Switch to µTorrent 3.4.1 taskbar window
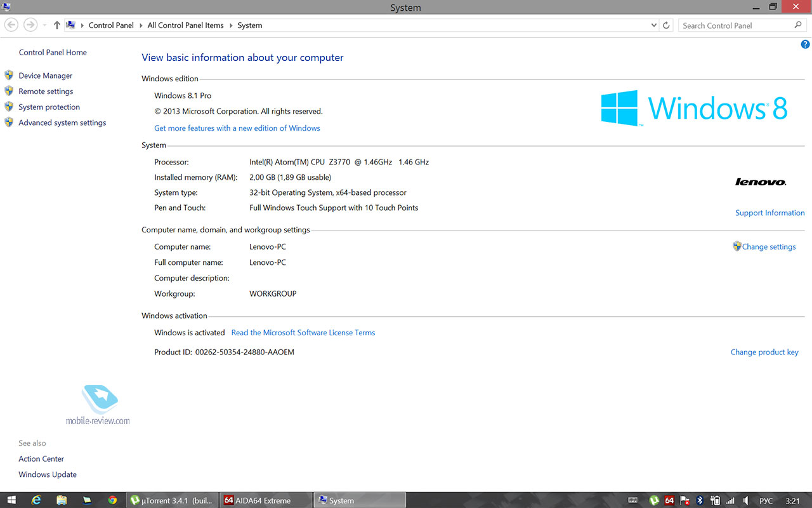This screenshot has height=508, width=812. 173,500
